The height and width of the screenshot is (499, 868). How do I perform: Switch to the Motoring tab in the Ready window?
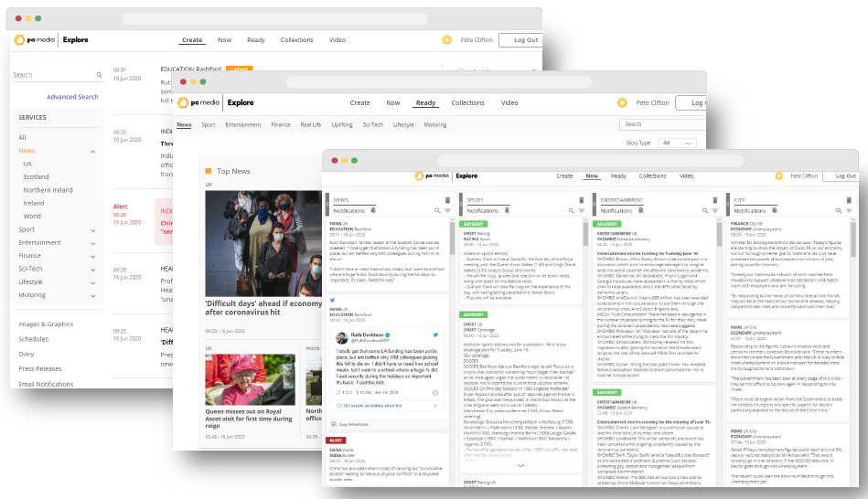(435, 125)
